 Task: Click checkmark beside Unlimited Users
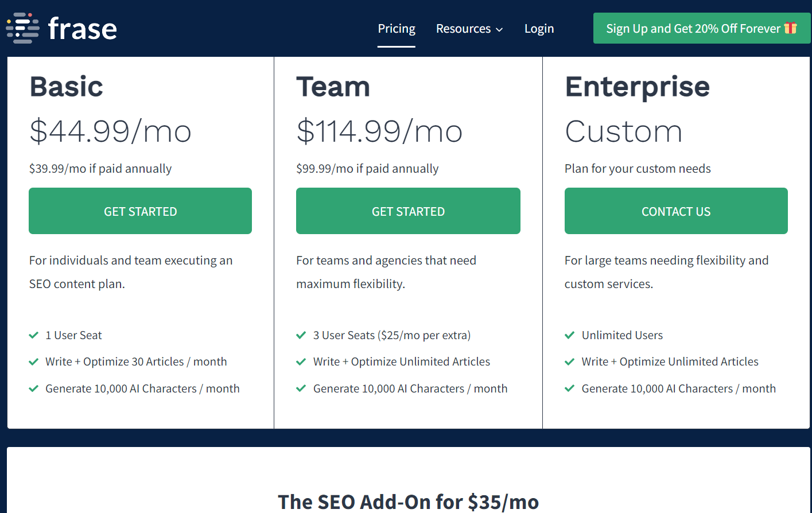pyautogui.click(x=569, y=335)
